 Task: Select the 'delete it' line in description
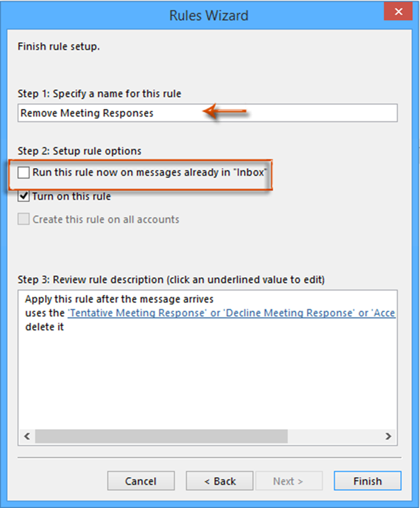coord(44,327)
